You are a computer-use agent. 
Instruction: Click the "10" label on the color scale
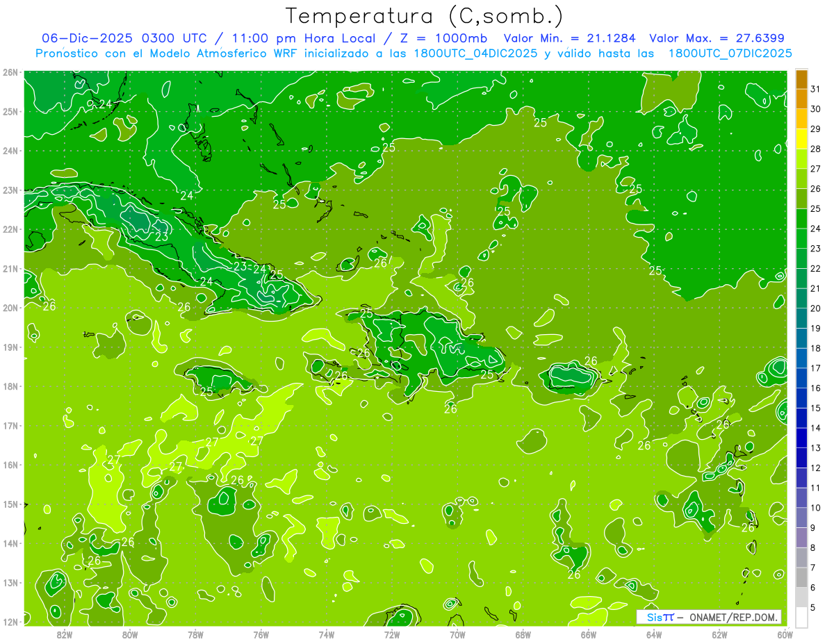coord(815,508)
